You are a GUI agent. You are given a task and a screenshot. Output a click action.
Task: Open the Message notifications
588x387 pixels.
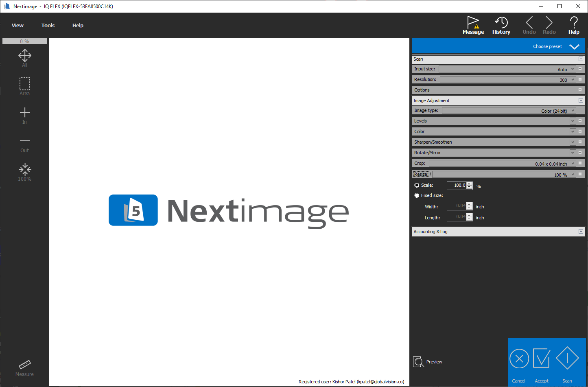[473, 24]
